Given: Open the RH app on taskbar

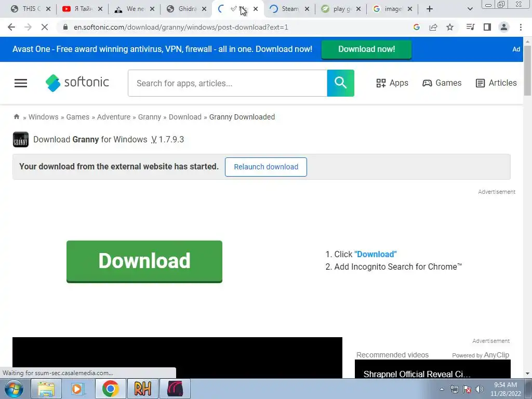Looking at the screenshot, I should point(142,389).
